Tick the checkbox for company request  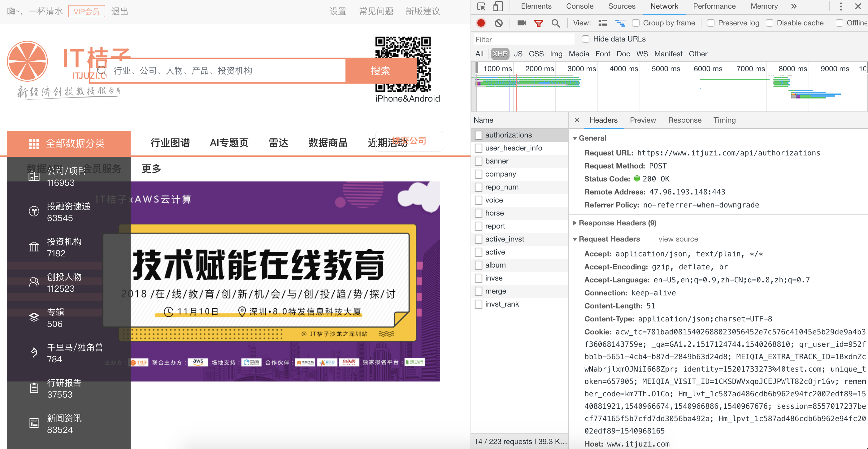tap(479, 174)
